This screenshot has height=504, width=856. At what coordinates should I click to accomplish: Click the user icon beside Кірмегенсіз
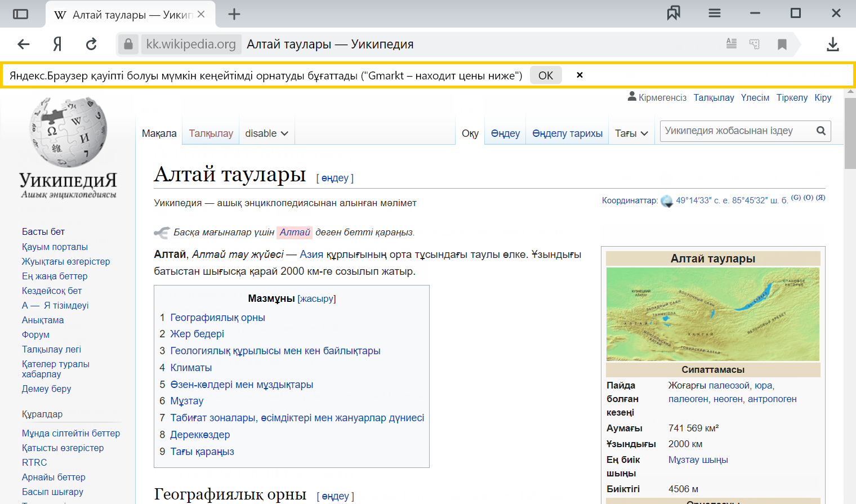tap(632, 97)
